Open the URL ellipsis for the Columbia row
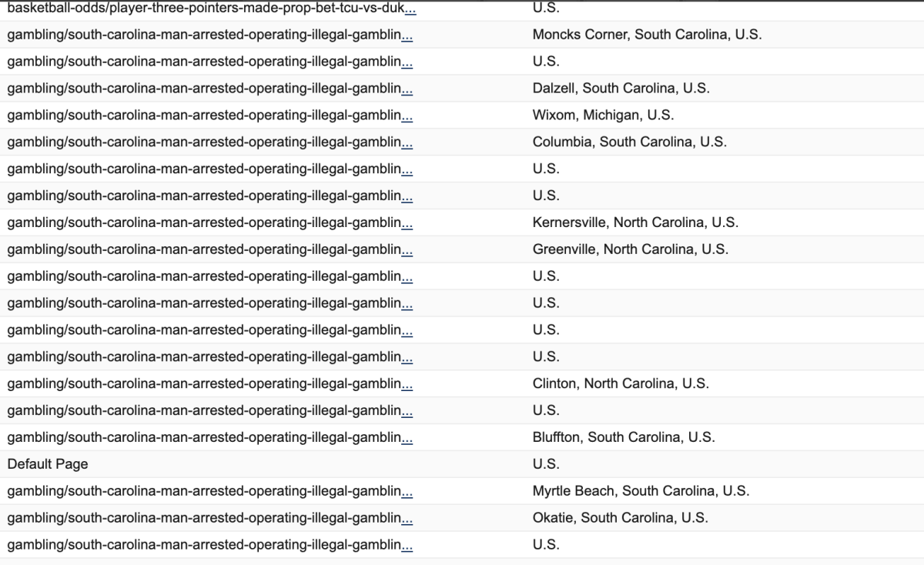 pos(407,143)
